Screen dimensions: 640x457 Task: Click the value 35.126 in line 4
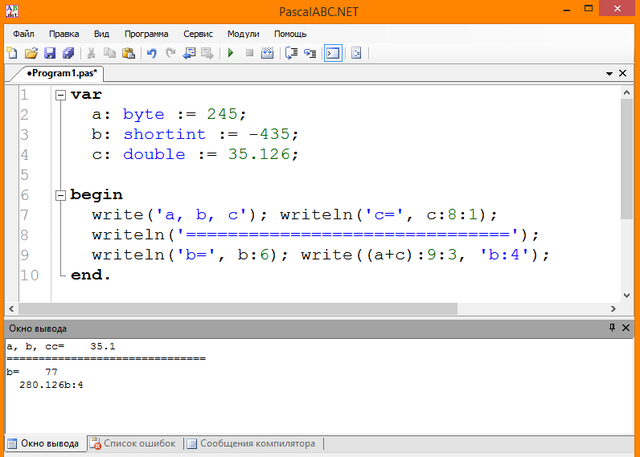pyautogui.click(x=259, y=154)
